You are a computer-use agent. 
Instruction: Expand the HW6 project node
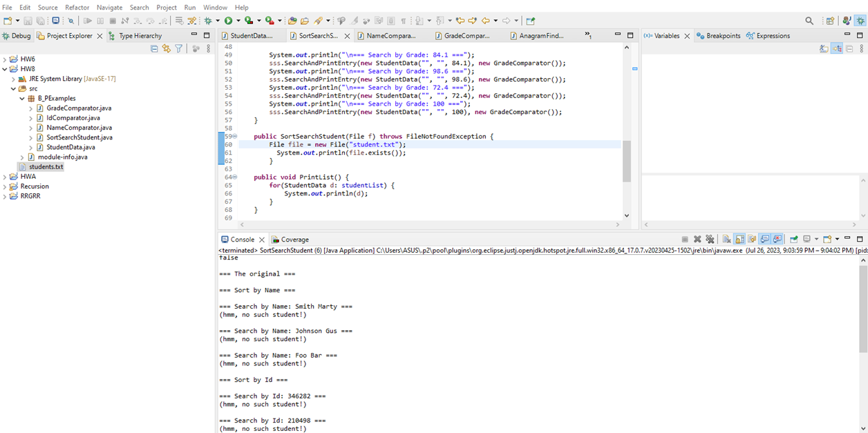coord(5,59)
